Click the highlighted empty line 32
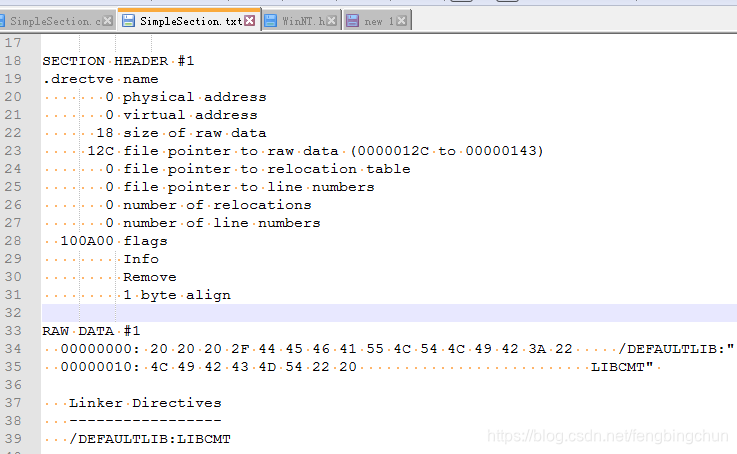 (389, 313)
